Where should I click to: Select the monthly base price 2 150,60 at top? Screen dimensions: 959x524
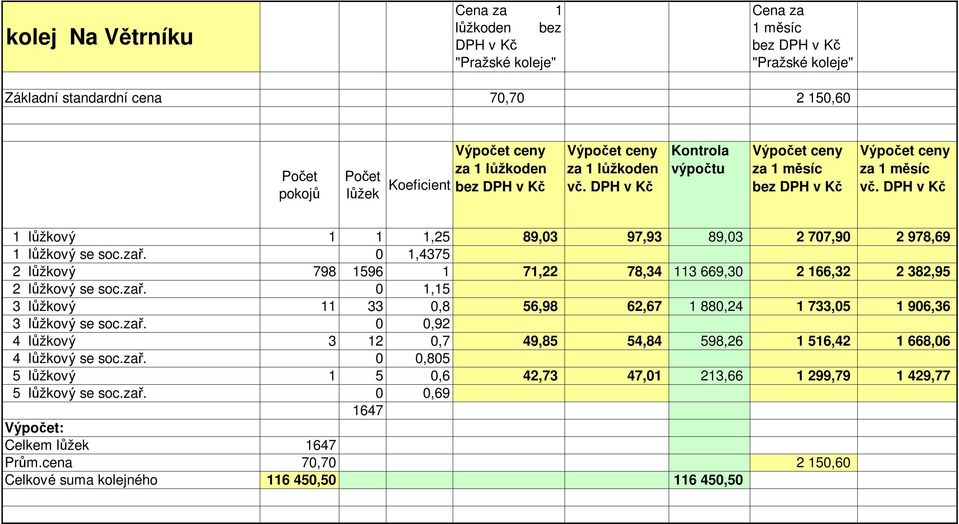(804, 98)
